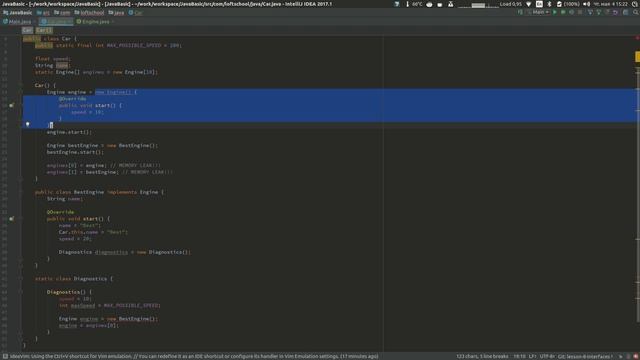The width and height of the screenshot is (640, 360).
Task: Click the UTF-8 encoding selector
Action: tap(547, 356)
